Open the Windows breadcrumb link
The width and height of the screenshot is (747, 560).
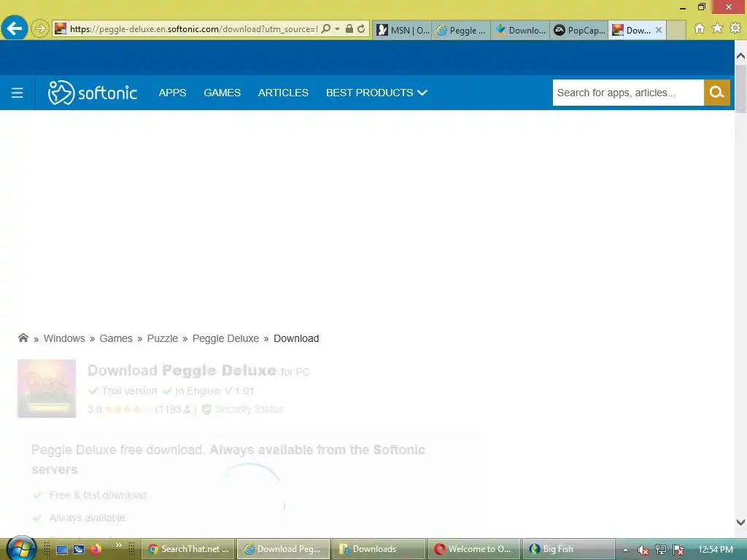point(64,338)
